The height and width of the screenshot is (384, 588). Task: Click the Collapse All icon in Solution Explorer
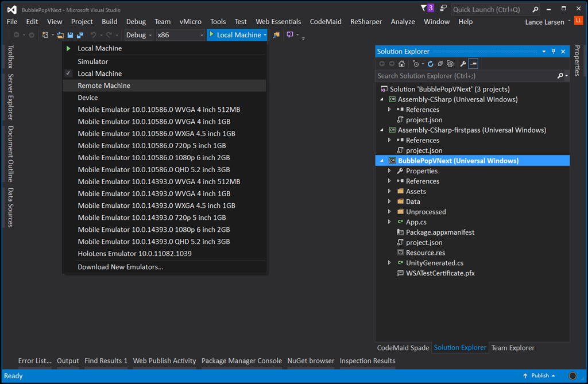pos(440,64)
